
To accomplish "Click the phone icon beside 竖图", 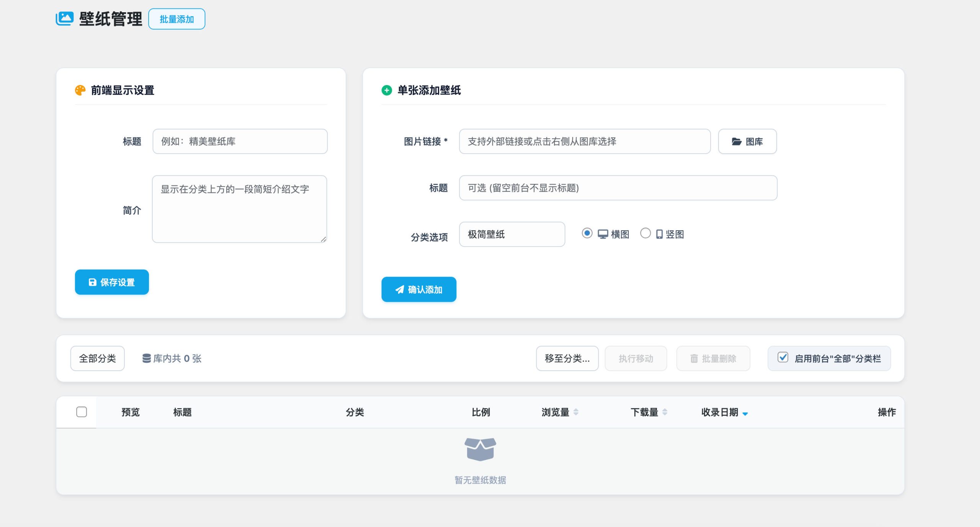I will point(659,234).
